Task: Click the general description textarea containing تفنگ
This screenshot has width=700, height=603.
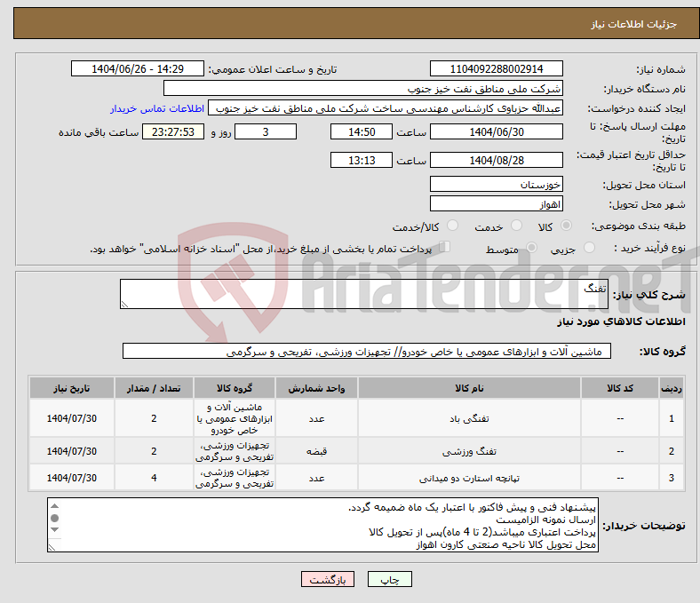Action: (x=364, y=294)
